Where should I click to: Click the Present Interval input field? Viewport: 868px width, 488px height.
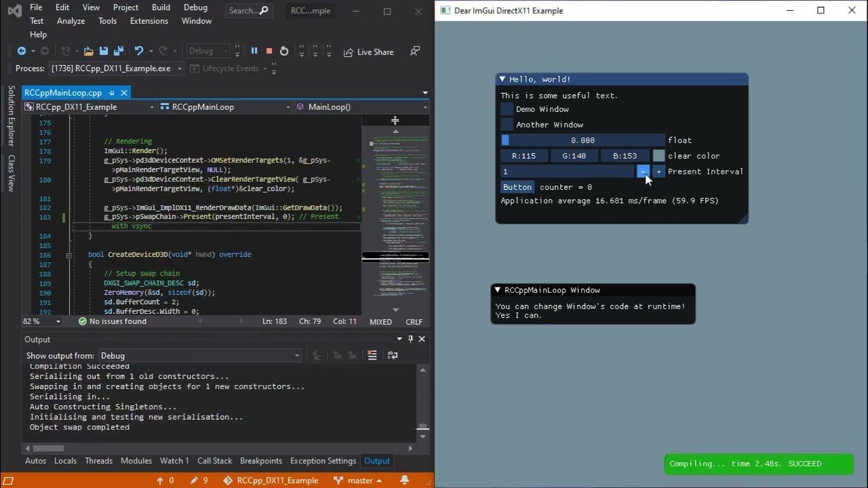click(x=567, y=171)
